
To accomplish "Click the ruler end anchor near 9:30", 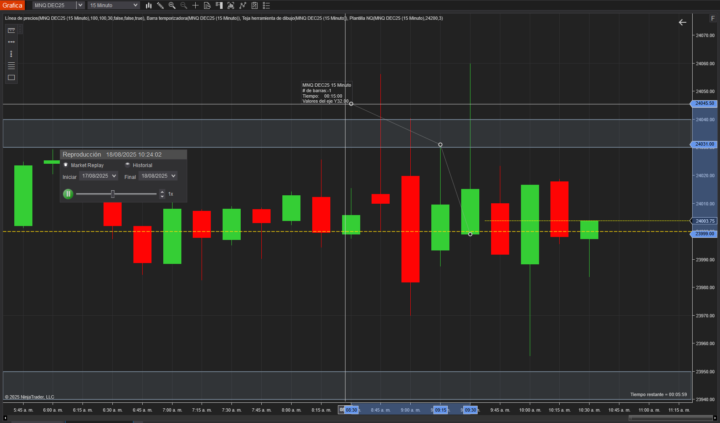I will (470, 234).
